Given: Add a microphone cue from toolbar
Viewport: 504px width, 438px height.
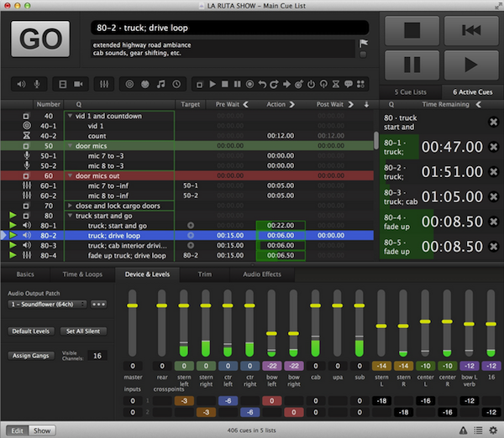Looking at the screenshot, I should pyautogui.click(x=36, y=84).
